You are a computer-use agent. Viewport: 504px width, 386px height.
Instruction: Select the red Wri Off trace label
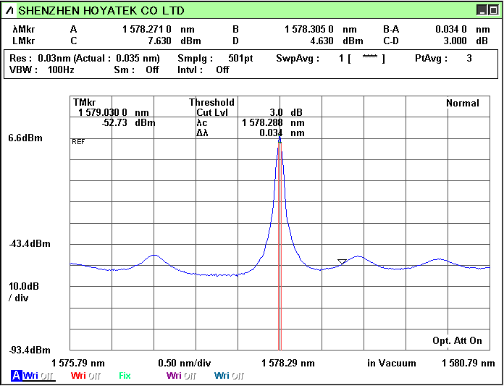pyautogui.click(x=85, y=376)
